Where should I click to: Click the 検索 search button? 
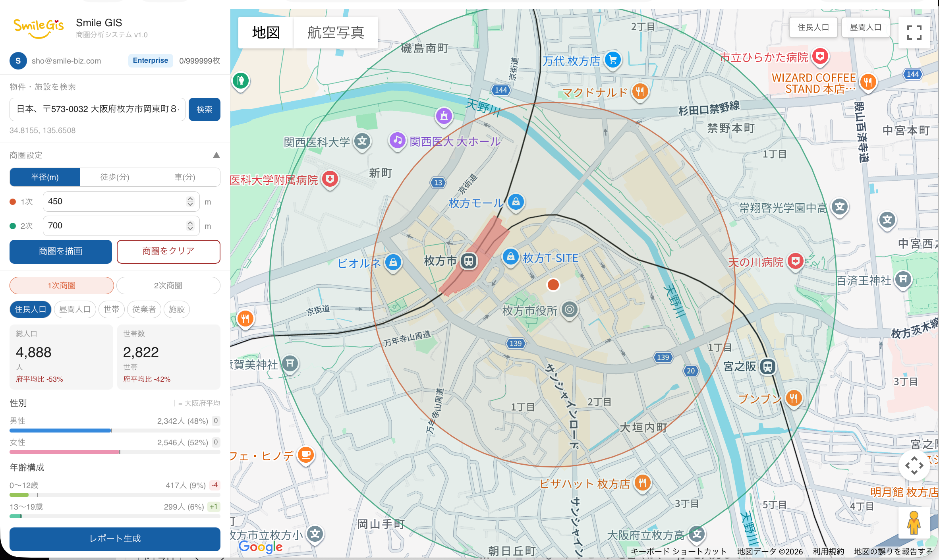(x=205, y=109)
